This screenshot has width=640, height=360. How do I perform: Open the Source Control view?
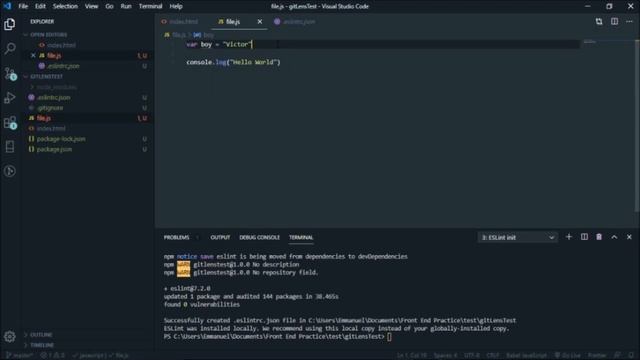coord(10,73)
